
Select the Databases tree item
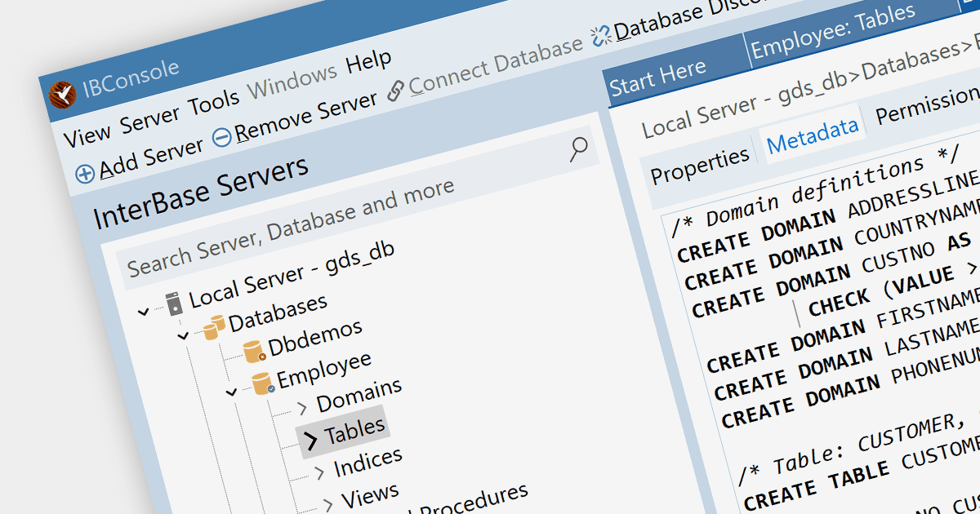278,312
